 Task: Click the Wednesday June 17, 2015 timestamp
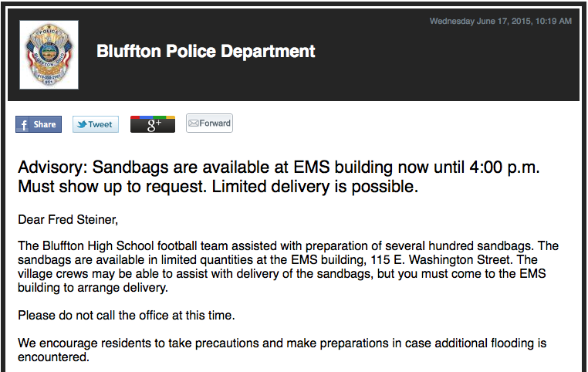[501, 21]
